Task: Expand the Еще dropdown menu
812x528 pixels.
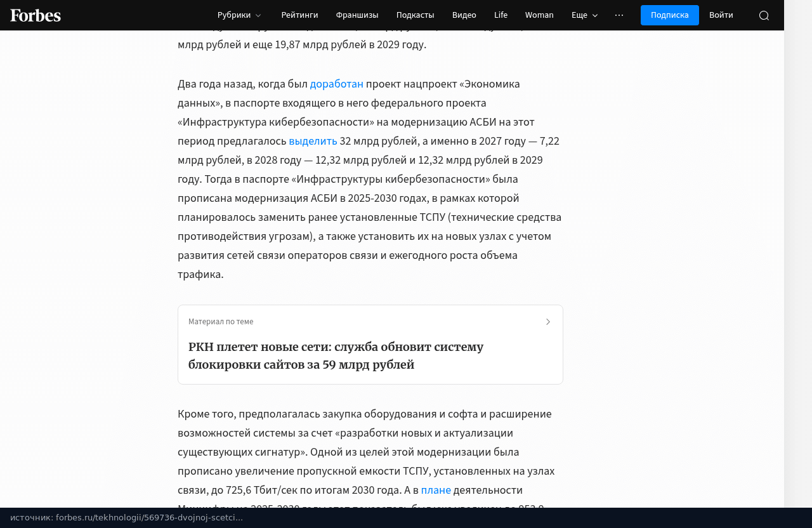Action: pyautogui.click(x=584, y=15)
